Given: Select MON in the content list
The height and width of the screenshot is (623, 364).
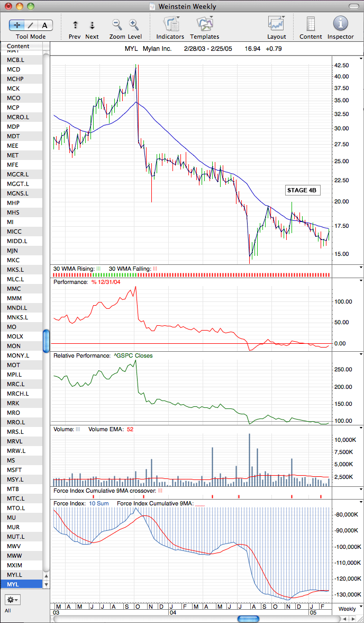Looking at the screenshot, I should pyautogui.click(x=21, y=345).
